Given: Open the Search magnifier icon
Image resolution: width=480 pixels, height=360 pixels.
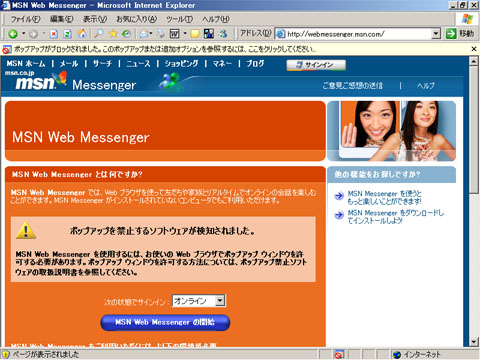Looking at the screenshot, I should 99,34.
